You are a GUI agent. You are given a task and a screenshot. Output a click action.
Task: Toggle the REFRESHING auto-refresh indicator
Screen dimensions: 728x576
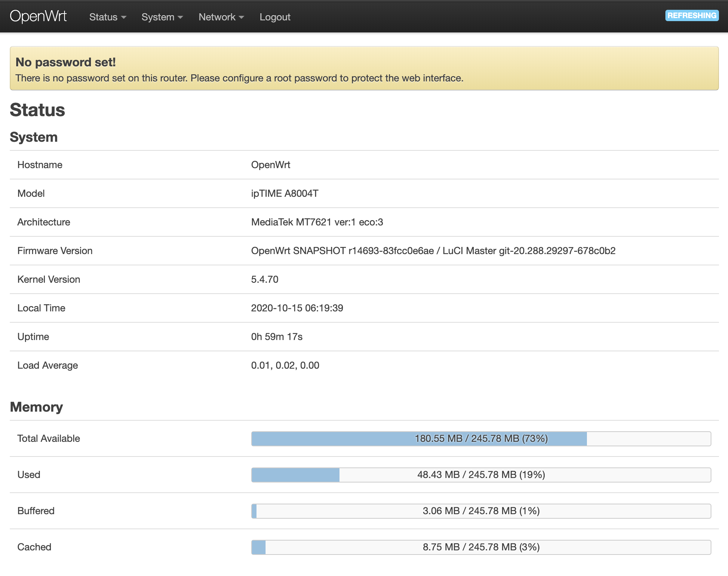[x=692, y=15]
